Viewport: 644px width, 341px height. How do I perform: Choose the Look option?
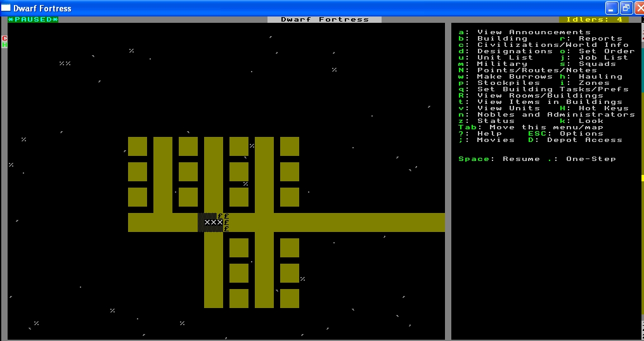pyautogui.click(x=582, y=121)
